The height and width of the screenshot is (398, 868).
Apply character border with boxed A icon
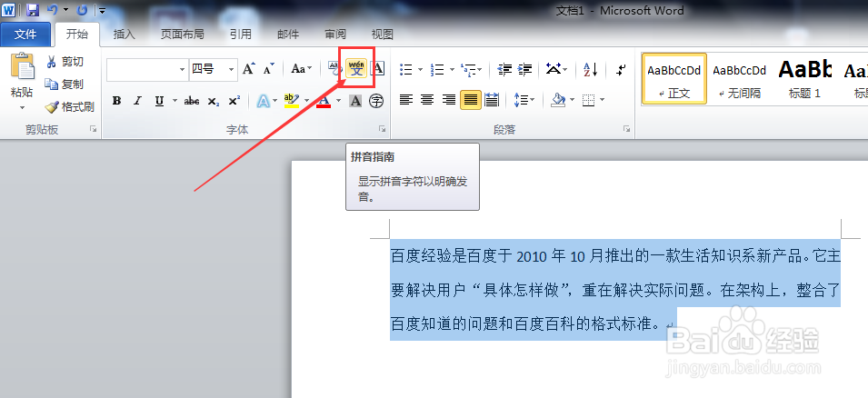[377, 69]
